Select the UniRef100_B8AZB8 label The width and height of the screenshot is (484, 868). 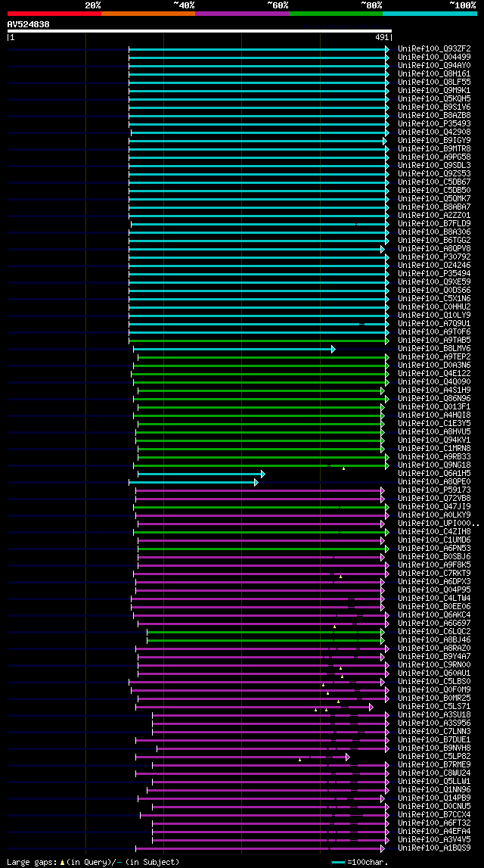(x=434, y=116)
